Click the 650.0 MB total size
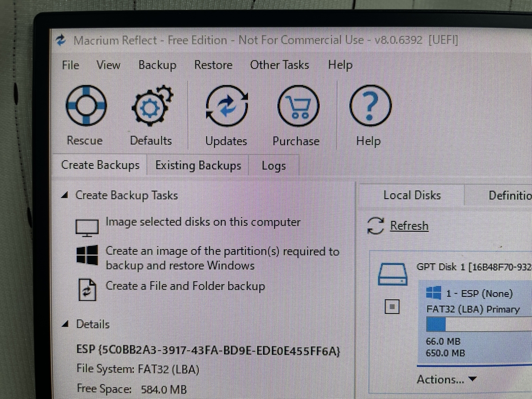Viewport: 532px width, 399px height. tap(445, 353)
